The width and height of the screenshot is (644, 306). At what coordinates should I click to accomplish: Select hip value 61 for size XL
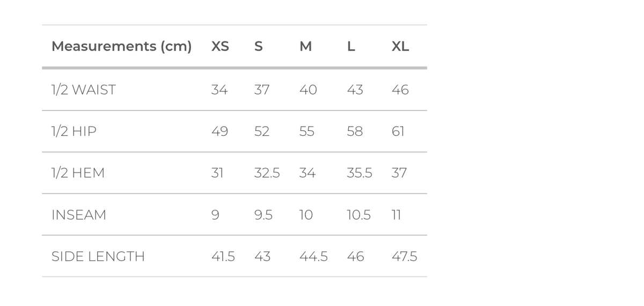(x=398, y=131)
